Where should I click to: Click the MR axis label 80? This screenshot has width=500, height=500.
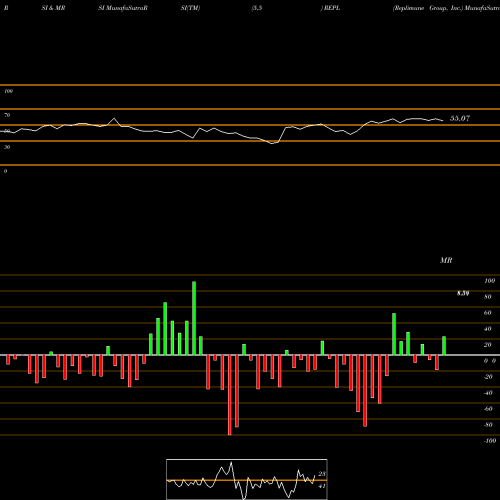pos(488,297)
